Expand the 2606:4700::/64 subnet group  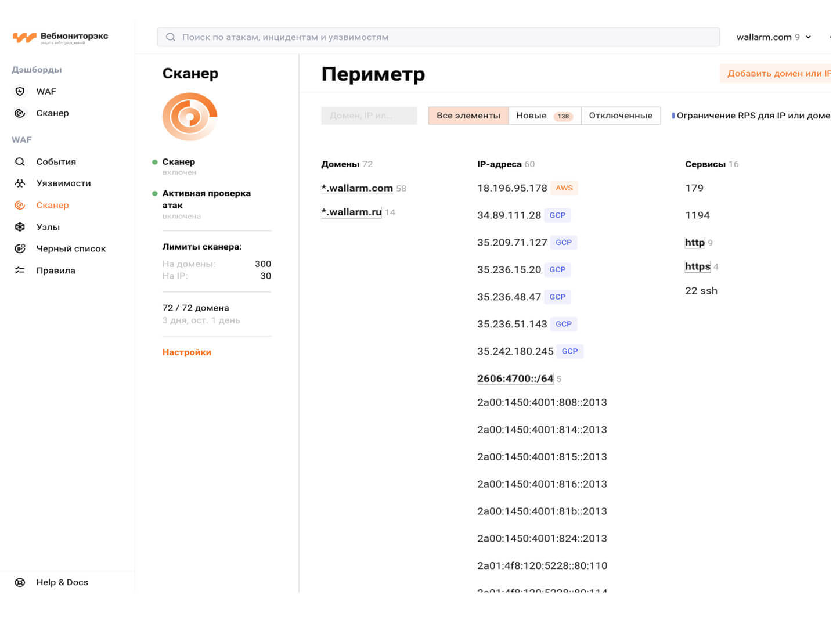coord(515,379)
